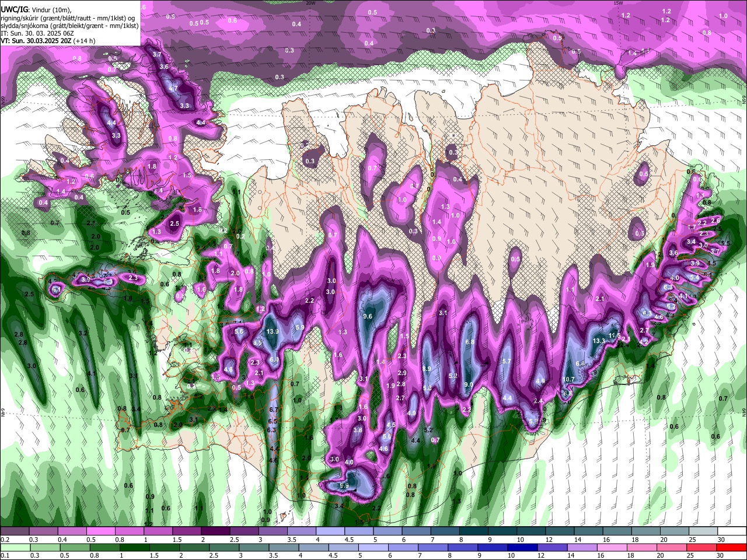Click the darkest green rain swatch between 1 and 1.5
This screenshot has height=560, width=747.
click(x=134, y=547)
